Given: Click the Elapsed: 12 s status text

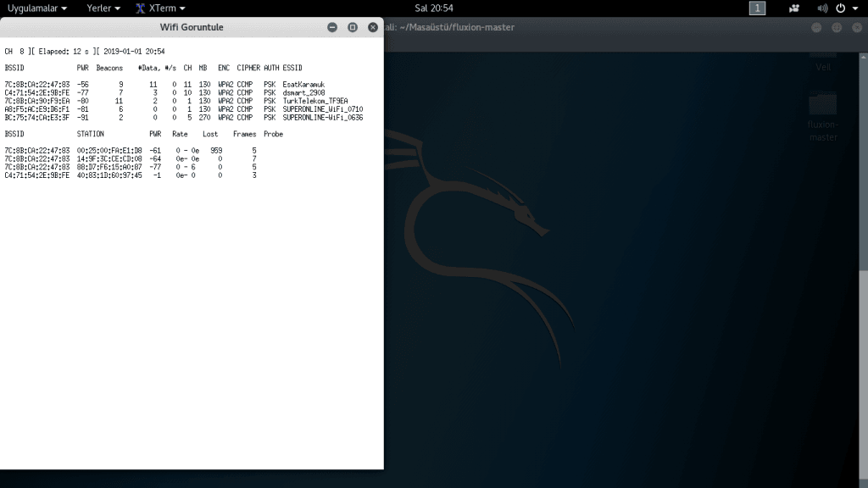Looking at the screenshot, I should (63, 52).
